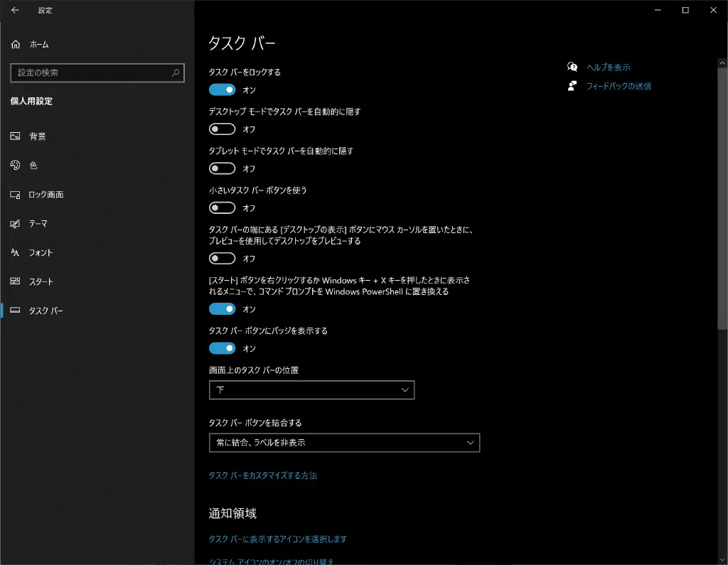Screen dimensions: 728x565
Task: Click into the 設定の検索 search field
Action: (91, 73)
